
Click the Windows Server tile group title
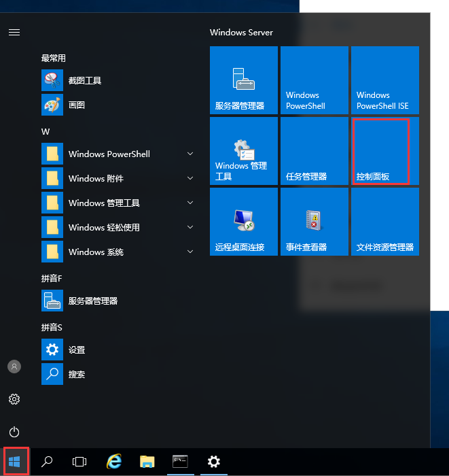click(x=241, y=33)
